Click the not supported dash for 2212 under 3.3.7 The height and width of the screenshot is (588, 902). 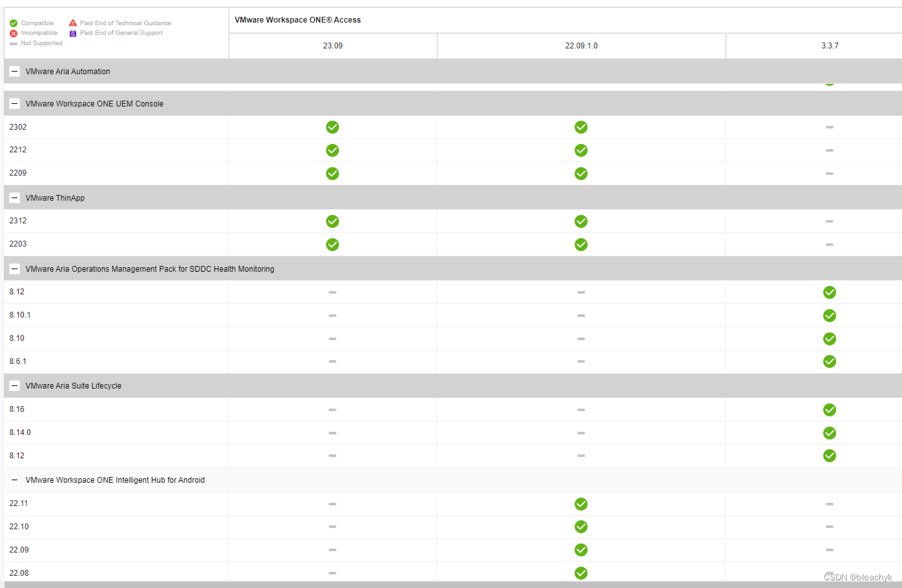(829, 150)
